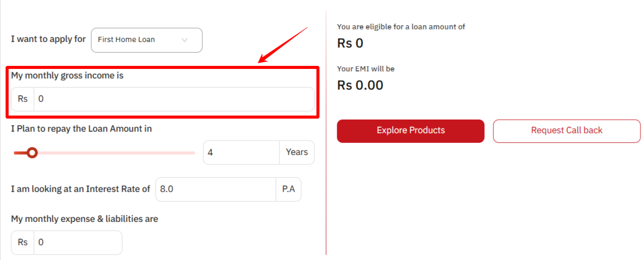
Task: Click the EMI value Rs 0.00
Action: tap(360, 85)
